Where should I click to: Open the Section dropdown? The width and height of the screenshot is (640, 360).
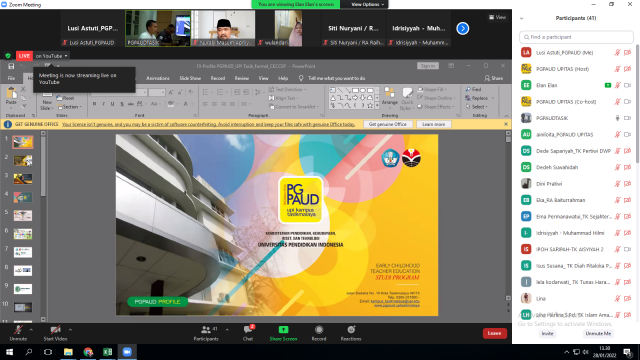coord(70,107)
